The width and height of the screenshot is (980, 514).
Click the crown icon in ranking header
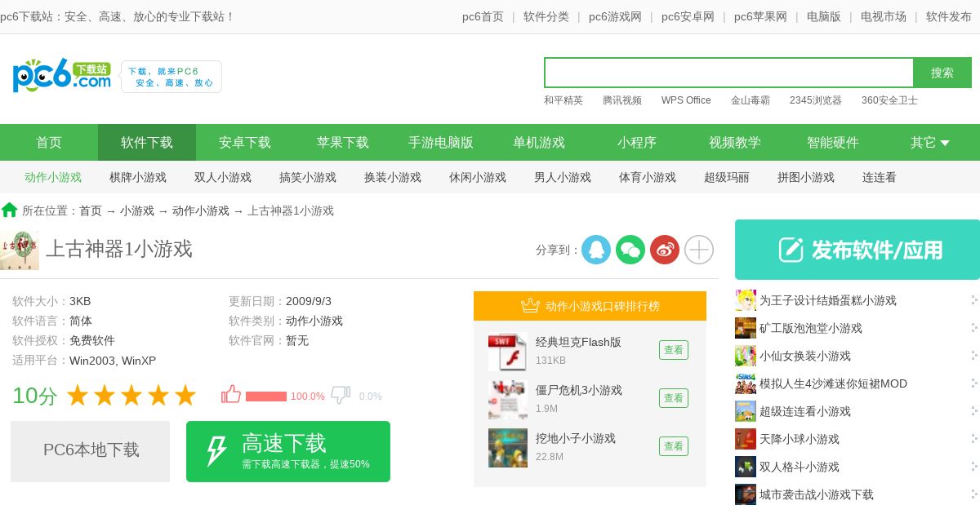click(530, 306)
